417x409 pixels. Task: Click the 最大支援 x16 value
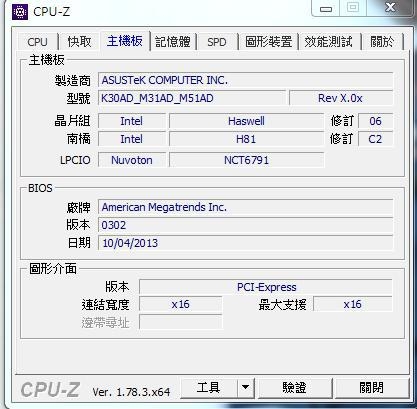click(x=353, y=304)
